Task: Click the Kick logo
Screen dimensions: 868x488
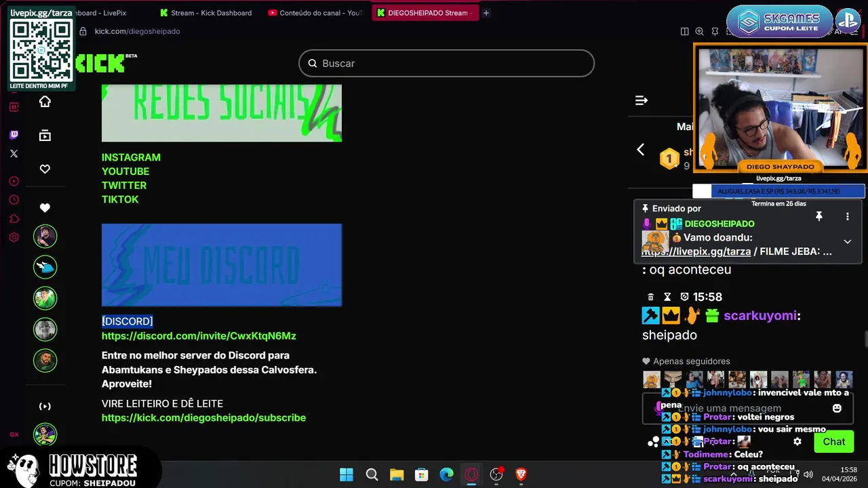Action: [102, 63]
